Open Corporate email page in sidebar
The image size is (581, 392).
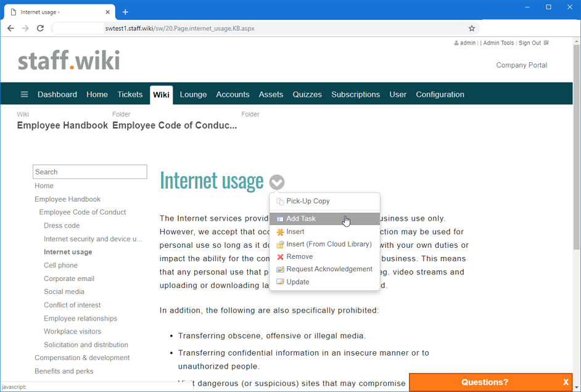pyautogui.click(x=69, y=279)
